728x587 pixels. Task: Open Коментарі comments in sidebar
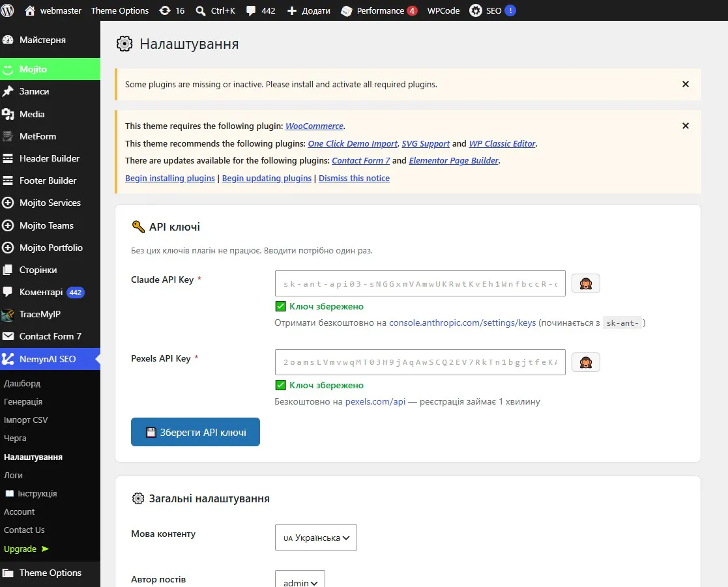tap(50, 292)
